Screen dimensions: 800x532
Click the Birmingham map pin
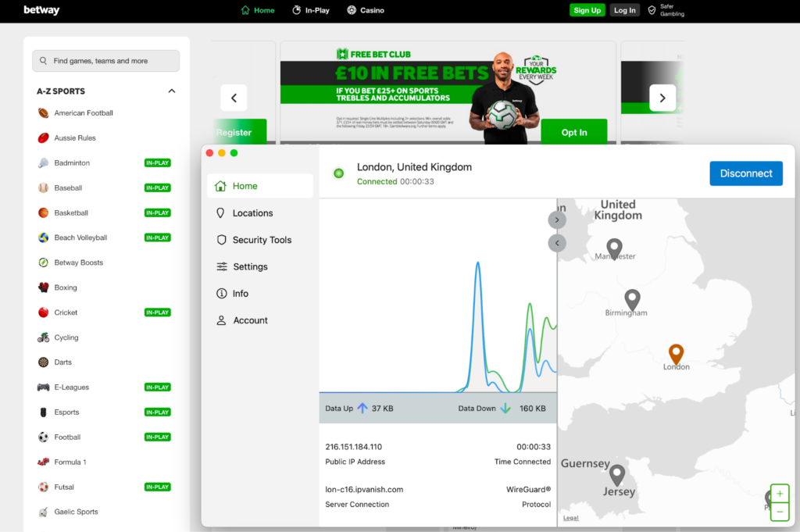(x=632, y=299)
